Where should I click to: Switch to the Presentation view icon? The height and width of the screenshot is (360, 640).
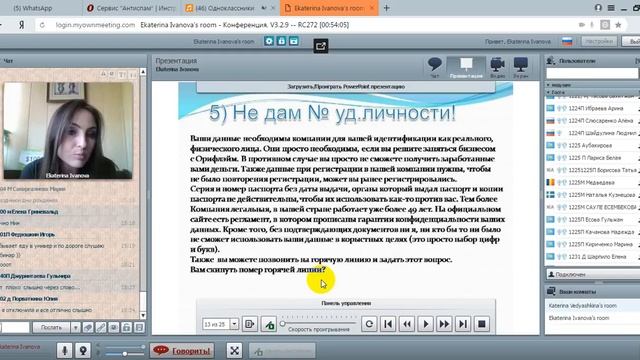point(466,67)
